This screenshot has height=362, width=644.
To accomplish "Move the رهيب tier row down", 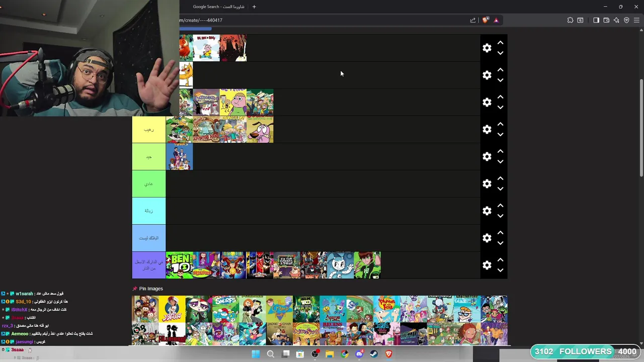I will 500,134.
